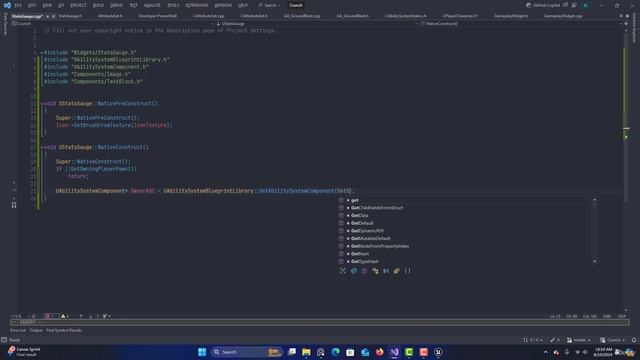Open the Error List tab
The height and width of the screenshot is (360, 640).
18,330
